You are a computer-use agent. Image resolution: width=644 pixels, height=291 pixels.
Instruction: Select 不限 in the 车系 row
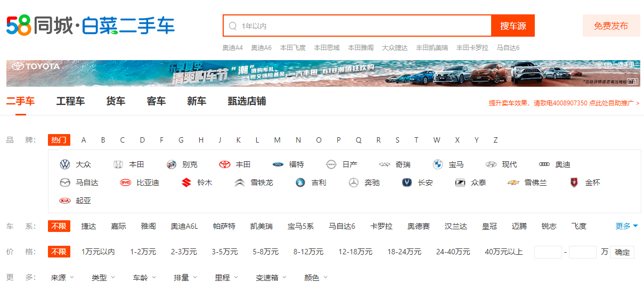click(59, 226)
